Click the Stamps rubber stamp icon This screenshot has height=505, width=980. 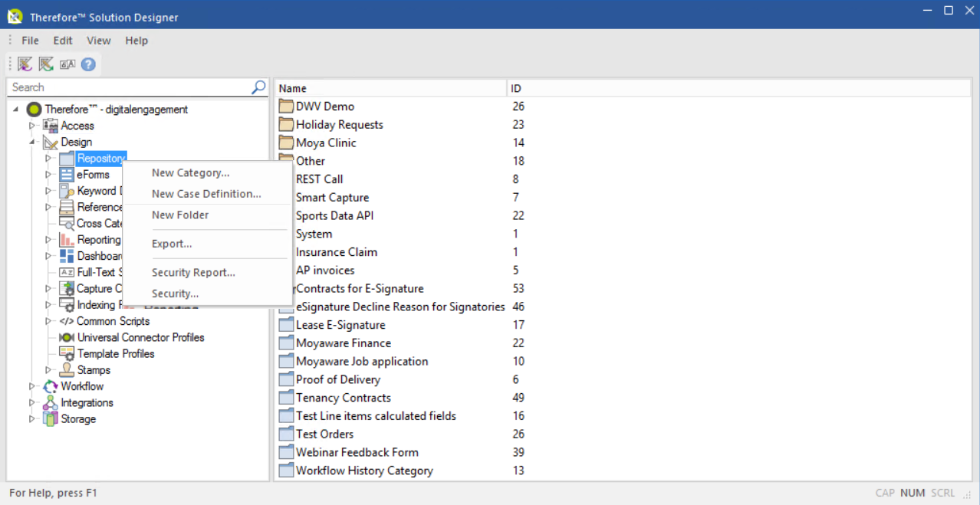[67, 370]
